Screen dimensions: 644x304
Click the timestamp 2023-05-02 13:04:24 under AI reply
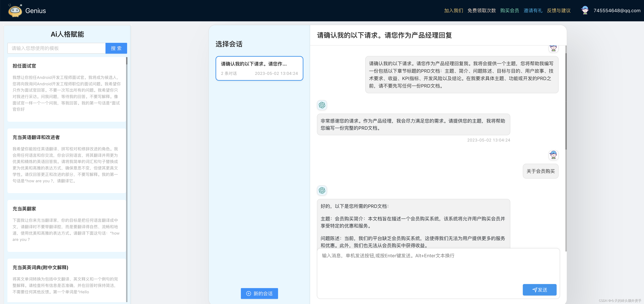488,140
